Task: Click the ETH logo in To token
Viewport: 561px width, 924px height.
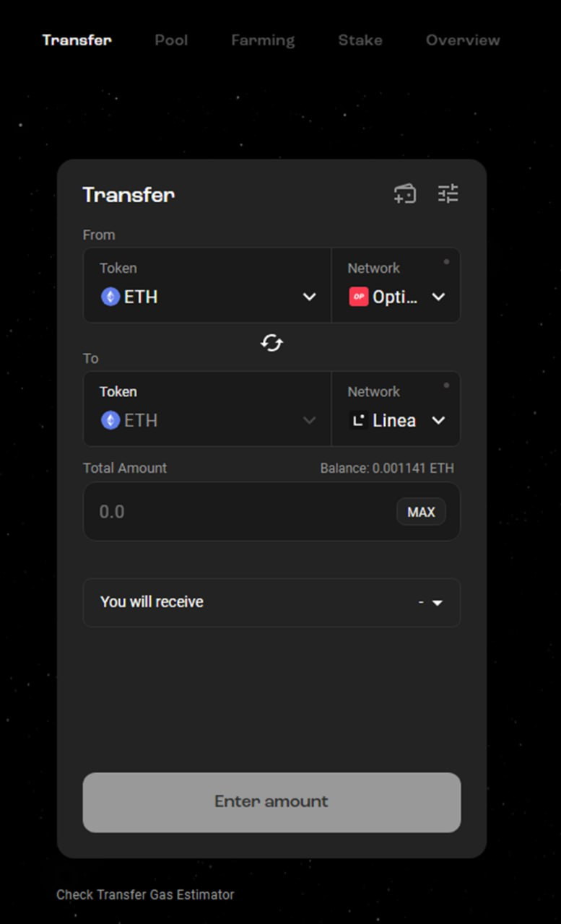Action: [110, 420]
